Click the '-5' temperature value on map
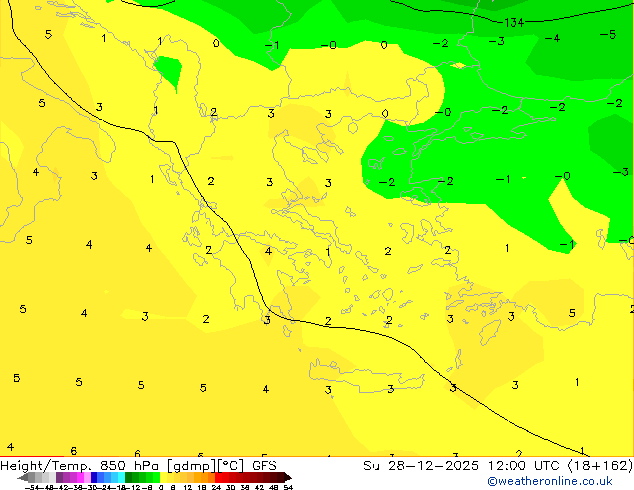634x490 pixels. pyautogui.click(x=608, y=34)
